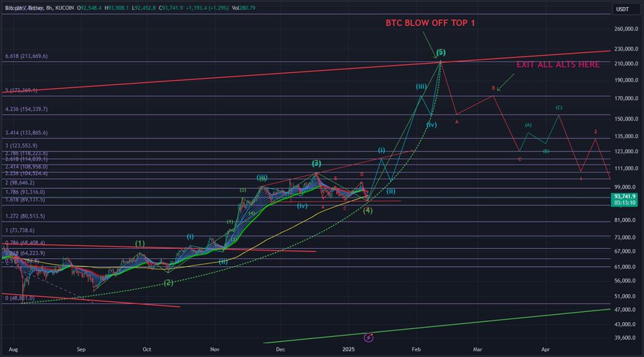The width and height of the screenshot is (644, 357).
Task: Click the Bitcoin / Tether symbol title
Action: [x=24, y=8]
